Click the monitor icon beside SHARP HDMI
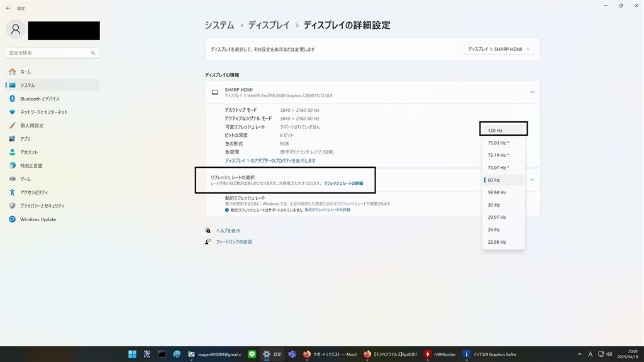The image size is (644, 362). pos(215,92)
